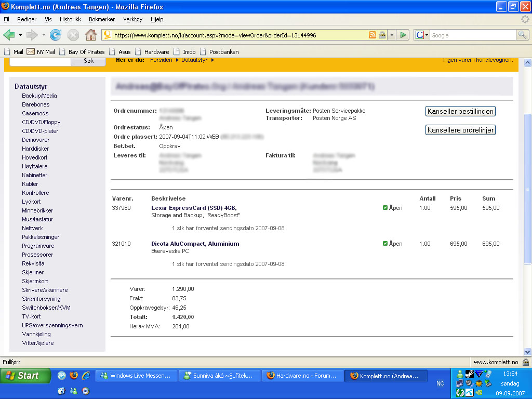Click the vertical scrollbar thumb
The image size is (532, 399).
527,189
